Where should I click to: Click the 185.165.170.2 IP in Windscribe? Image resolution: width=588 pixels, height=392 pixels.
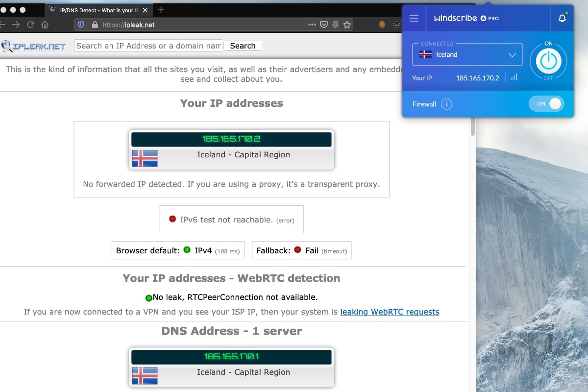click(477, 78)
